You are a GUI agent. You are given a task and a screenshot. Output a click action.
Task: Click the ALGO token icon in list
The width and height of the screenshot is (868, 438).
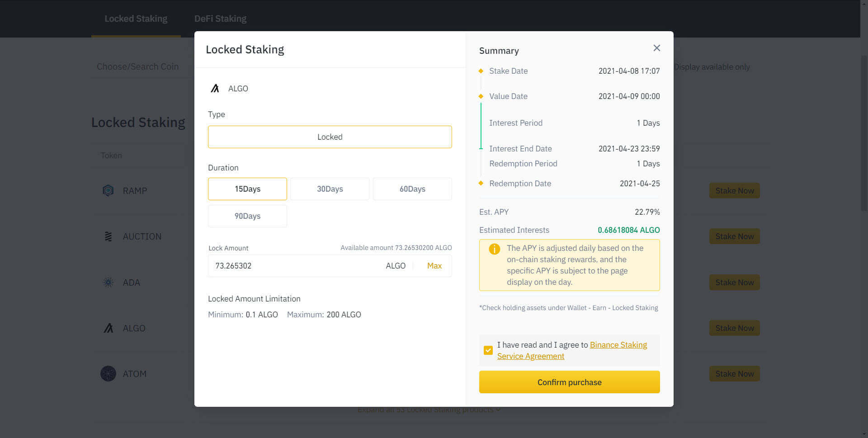pyautogui.click(x=108, y=328)
